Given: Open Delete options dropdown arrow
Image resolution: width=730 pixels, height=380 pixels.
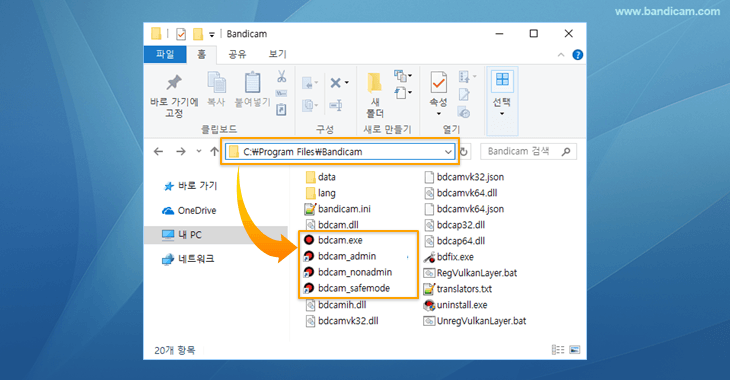Looking at the screenshot, I should coord(346,83).
